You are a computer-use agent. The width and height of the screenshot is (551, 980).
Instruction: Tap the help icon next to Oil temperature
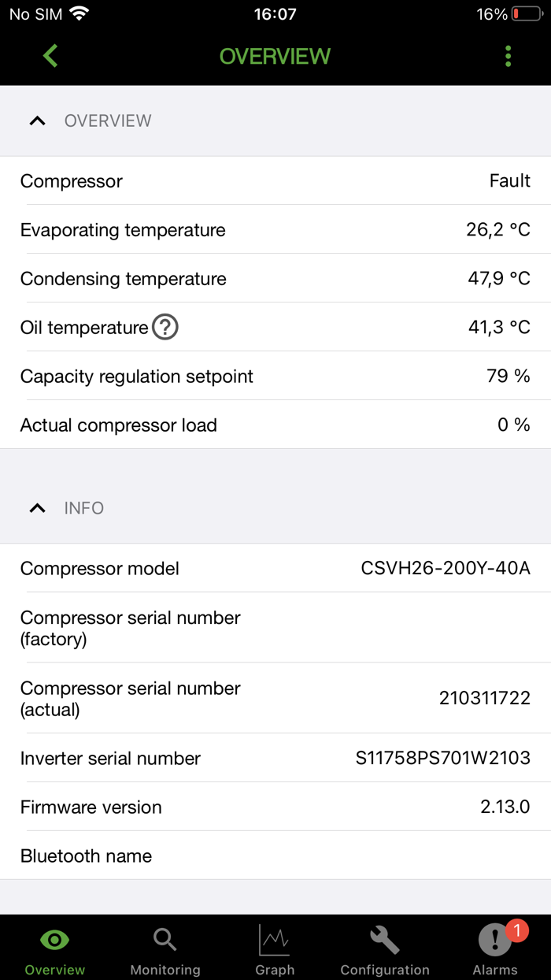tap(165, 327)
